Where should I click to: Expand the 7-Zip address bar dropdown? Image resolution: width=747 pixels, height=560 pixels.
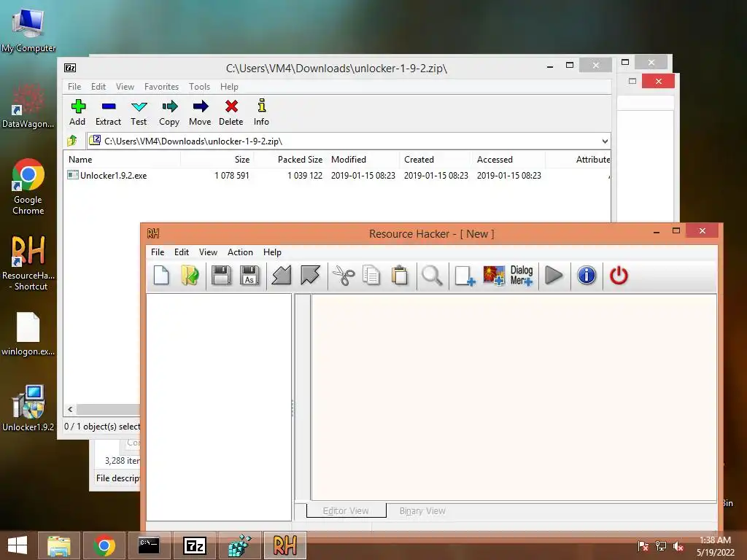(605, 141)
